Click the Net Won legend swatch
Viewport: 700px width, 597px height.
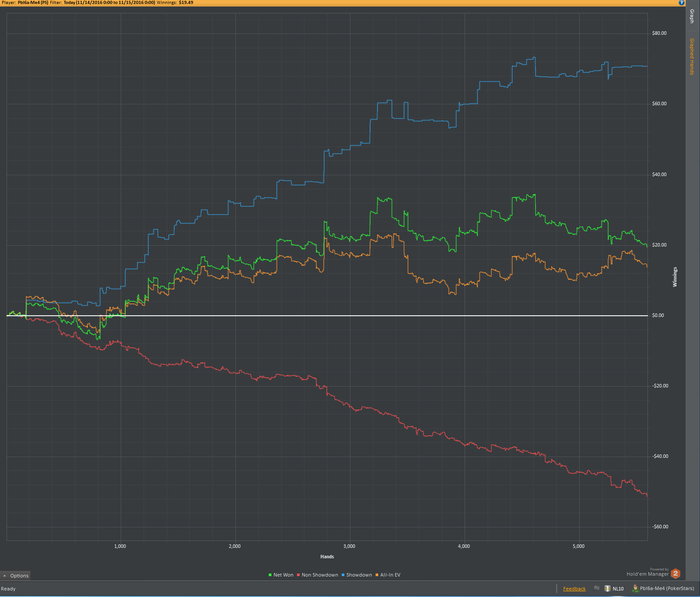click(270, 575)
